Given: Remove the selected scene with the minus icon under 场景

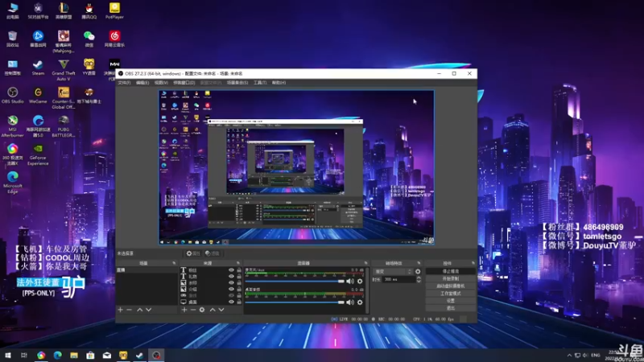Looking at the screenshot, I should [x=129, y=310].
